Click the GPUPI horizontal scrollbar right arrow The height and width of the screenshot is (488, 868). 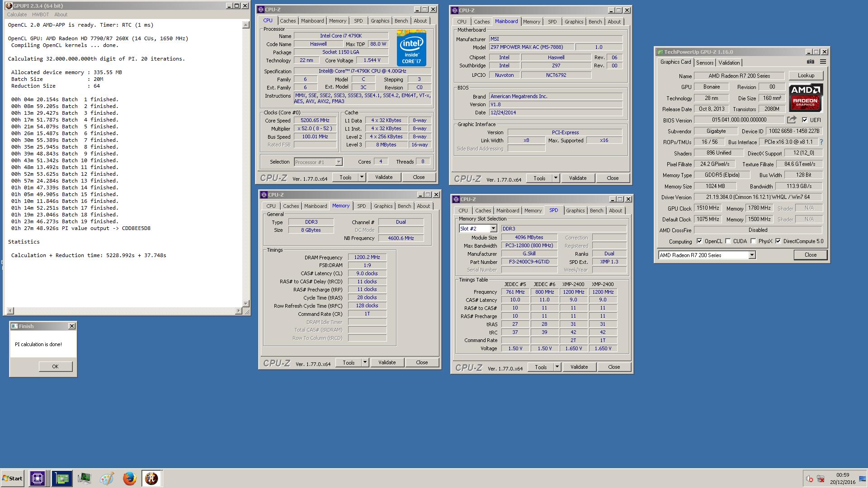click(x=239, y=311)
